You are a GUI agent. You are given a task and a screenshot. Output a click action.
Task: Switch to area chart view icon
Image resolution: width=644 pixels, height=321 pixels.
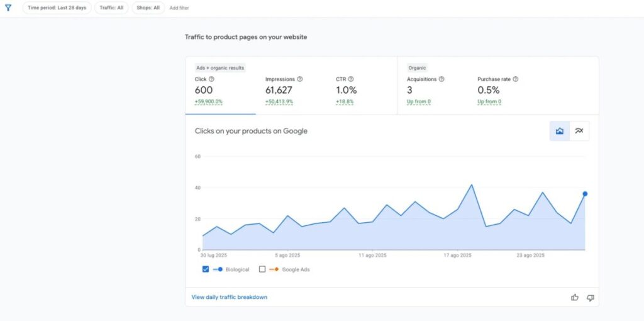click(x=559, y=131)
